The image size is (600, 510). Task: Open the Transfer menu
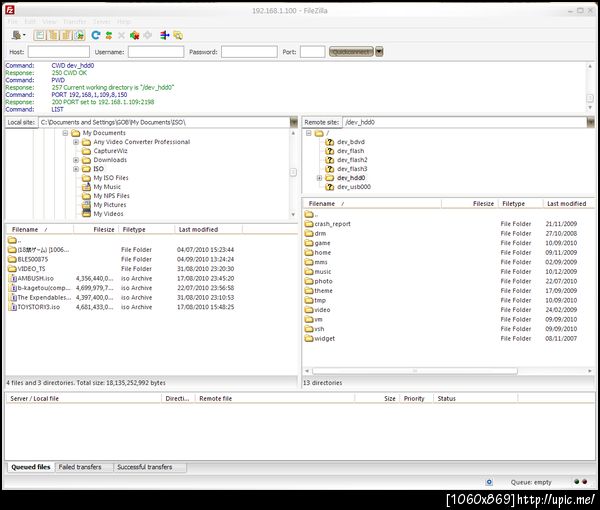(74, 21)
